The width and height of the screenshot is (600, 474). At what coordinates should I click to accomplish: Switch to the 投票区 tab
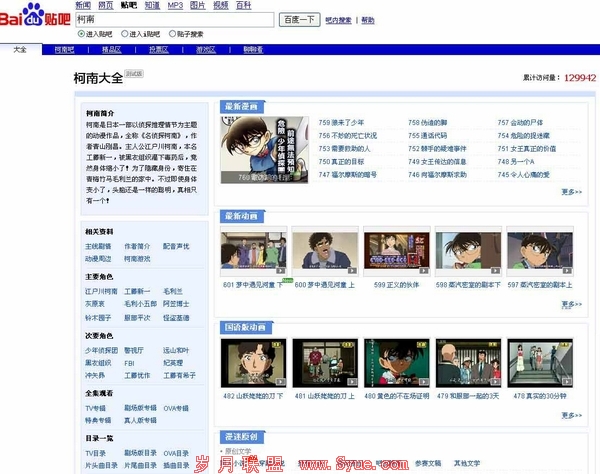coord(159,49)
